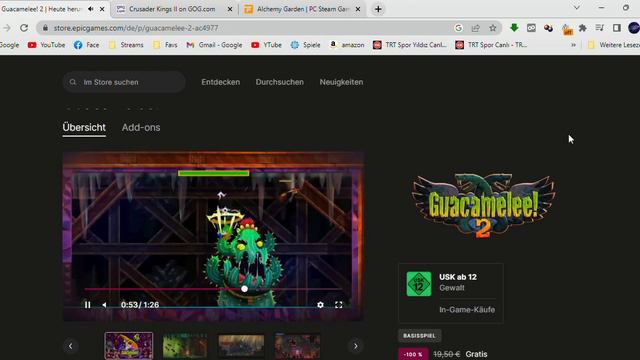
Task: Open the Spiele bookmark
Action: coord(305,45)
